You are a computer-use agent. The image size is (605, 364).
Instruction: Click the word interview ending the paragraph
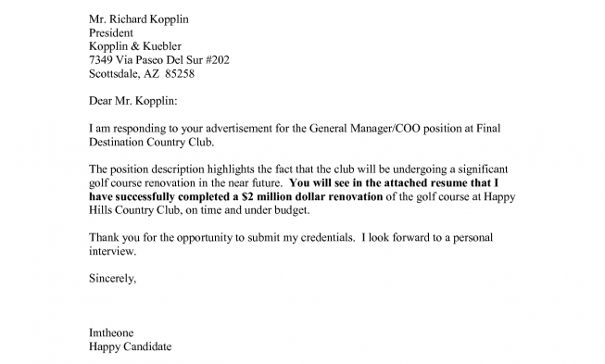[112, 251]
